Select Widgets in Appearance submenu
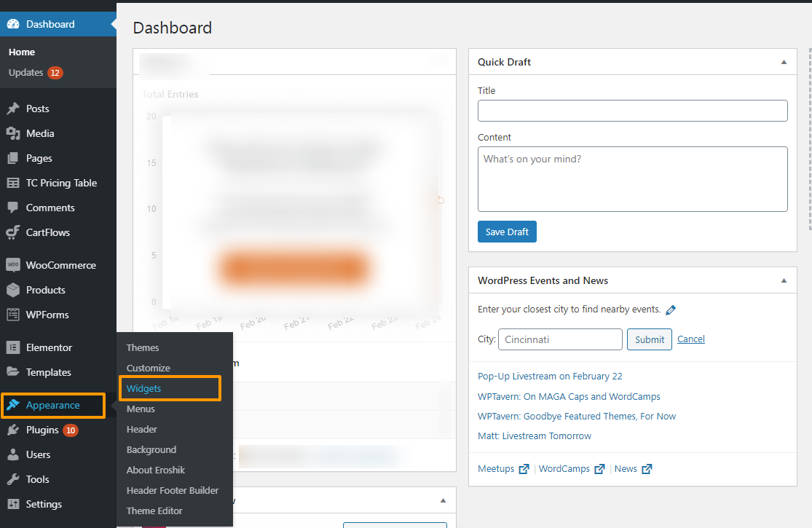This screenshot has height=528, width=812. point(144,389)
